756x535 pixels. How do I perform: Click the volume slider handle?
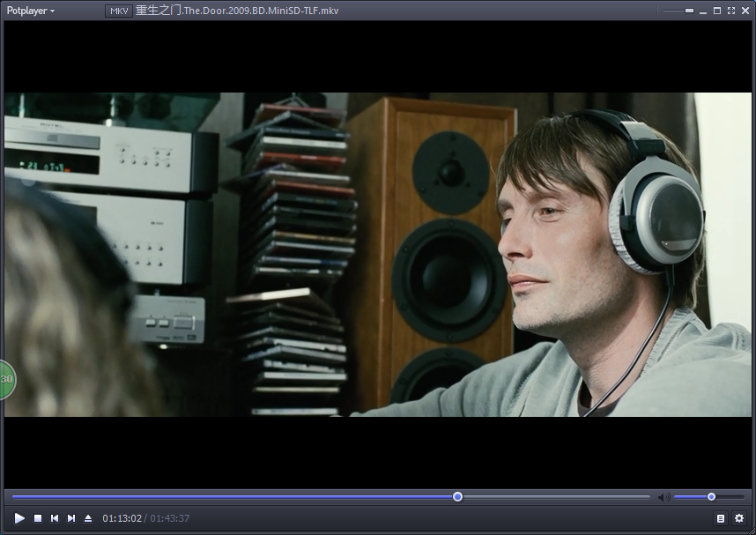pos(711,496)
